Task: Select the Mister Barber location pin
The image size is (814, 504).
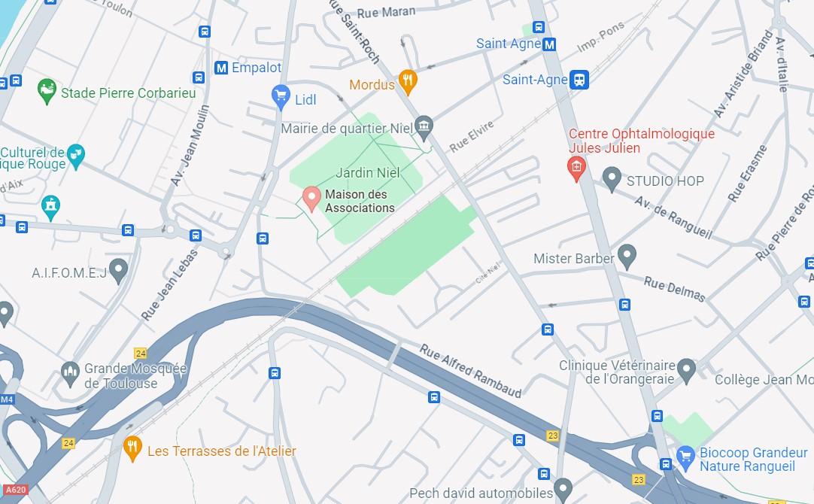Action: coord(627,257)
